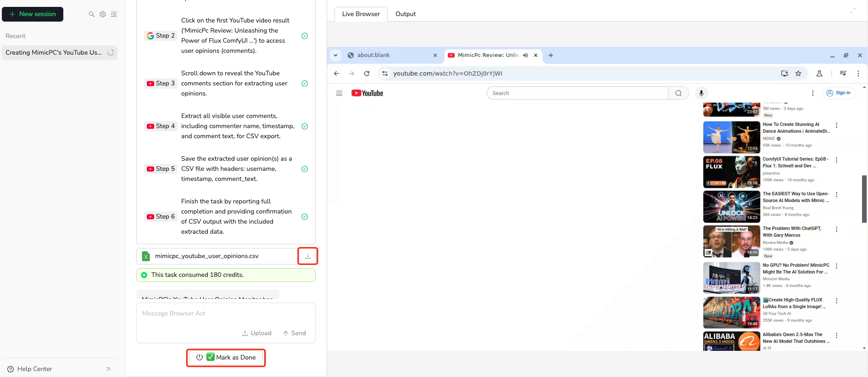Click the install app icon in address bar
Screen dimensions: 868x377
coord(785,73)
